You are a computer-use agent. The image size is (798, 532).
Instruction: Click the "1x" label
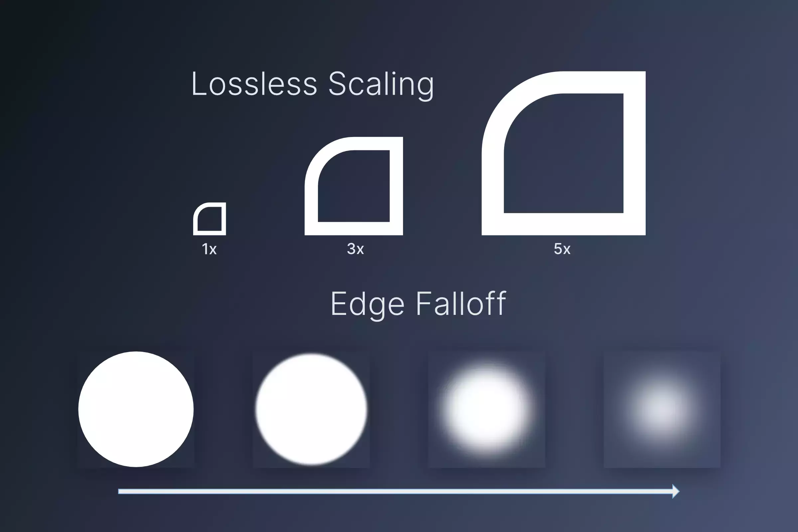(209, 249)
